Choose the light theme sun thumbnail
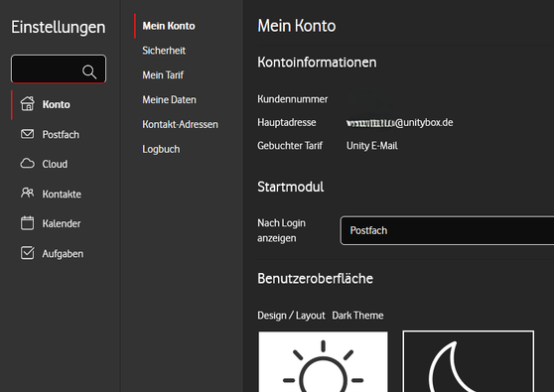Screen dimensions: 554x392 pos(323,361)
